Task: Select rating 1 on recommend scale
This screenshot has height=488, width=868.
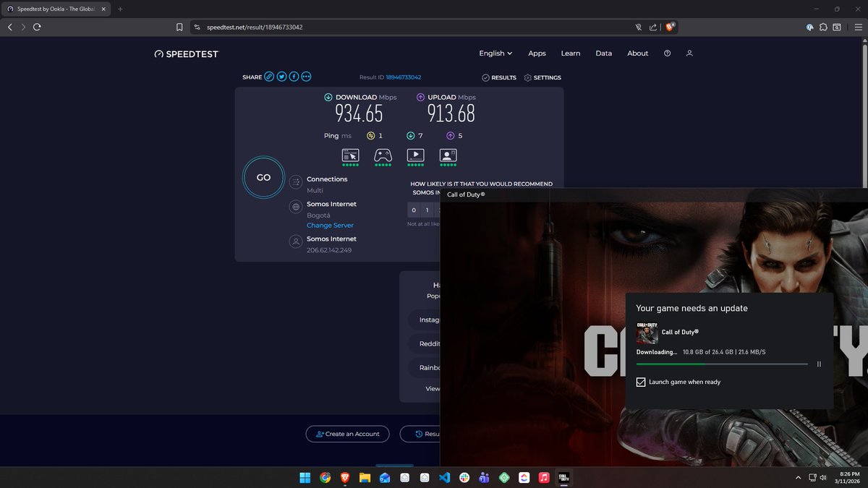Action: (427, 210)
